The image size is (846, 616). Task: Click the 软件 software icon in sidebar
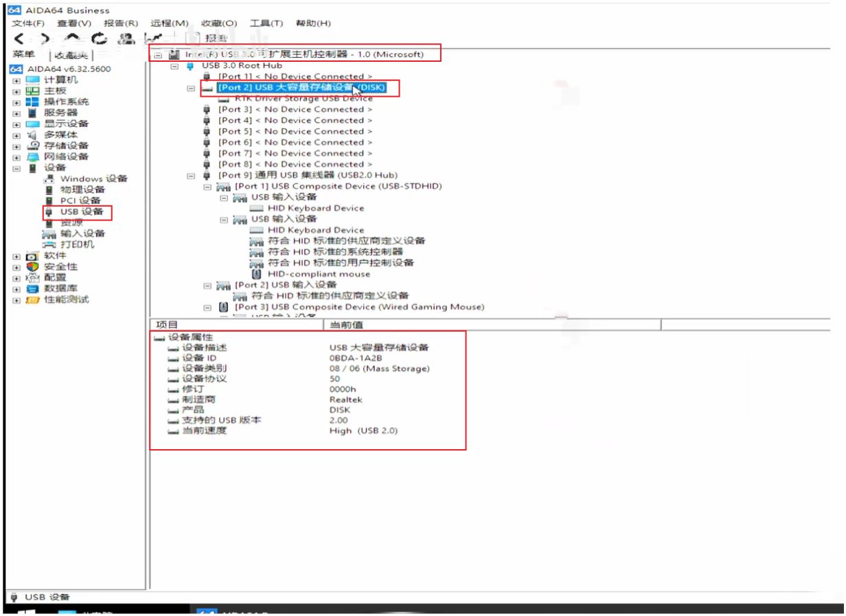click(32, 255)
